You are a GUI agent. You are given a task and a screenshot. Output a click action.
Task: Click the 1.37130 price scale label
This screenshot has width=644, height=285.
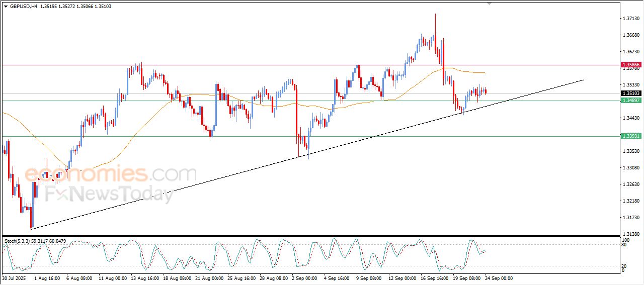[631, 19]
